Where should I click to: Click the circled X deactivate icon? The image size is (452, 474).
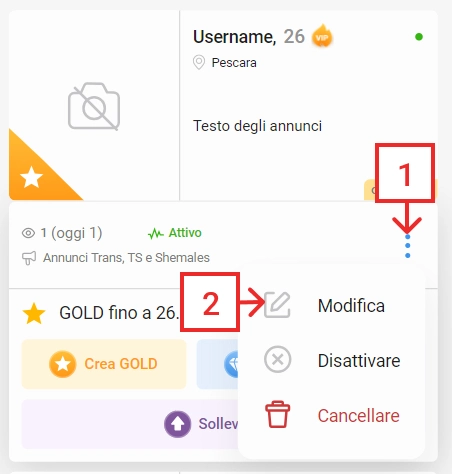point(277,359)
